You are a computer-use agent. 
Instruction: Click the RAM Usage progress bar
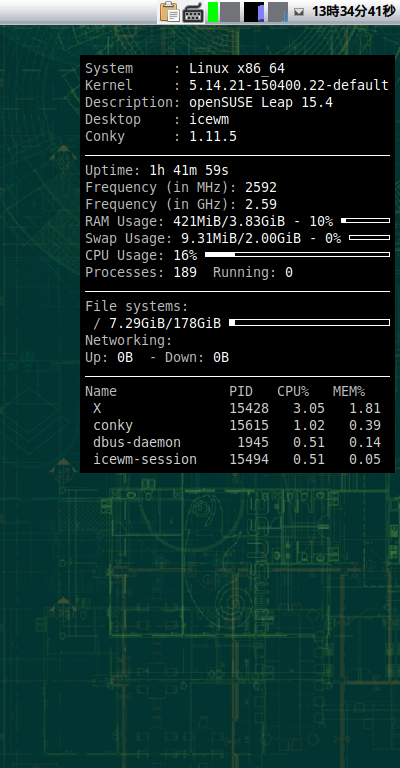click(365, 221)
